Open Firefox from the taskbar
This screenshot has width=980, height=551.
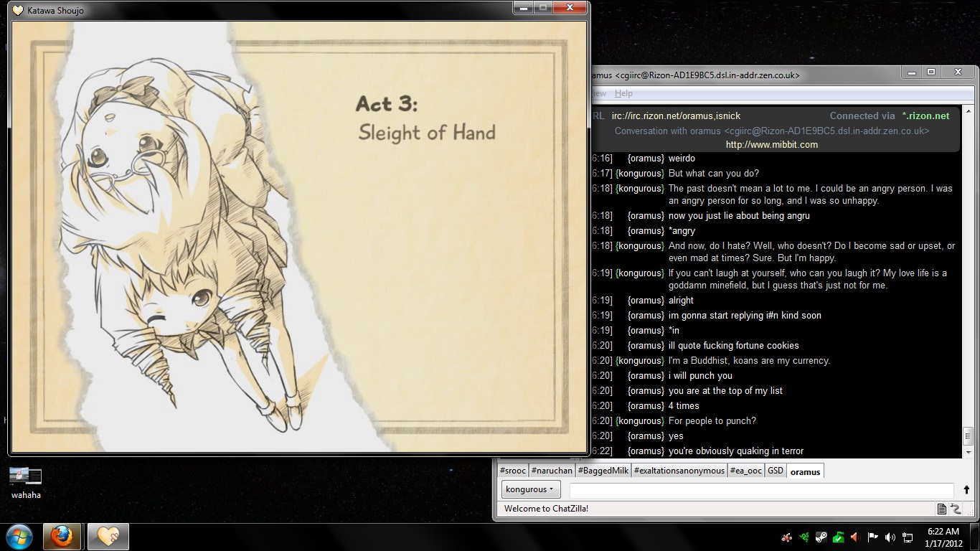tap(62, 536)
